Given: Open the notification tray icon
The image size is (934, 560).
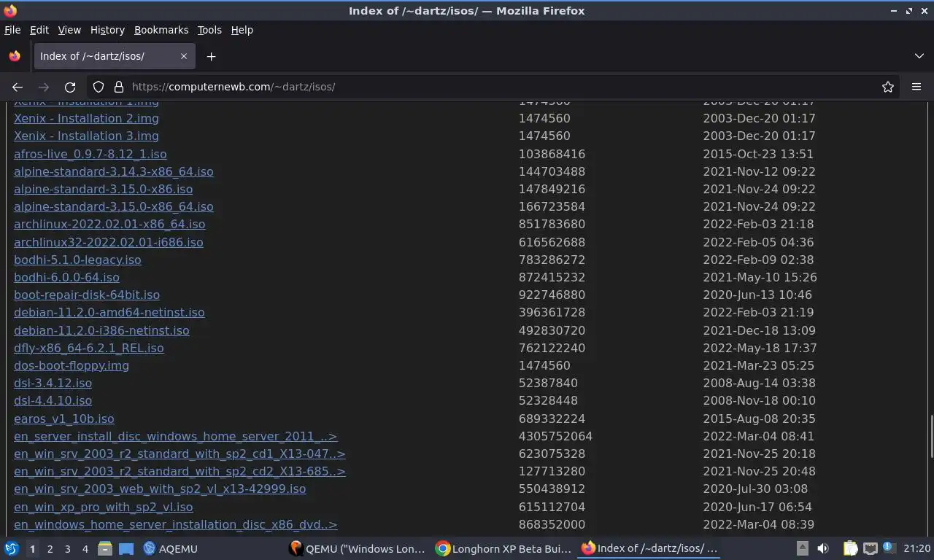Looking at the screenshot, I should point(889,548).
